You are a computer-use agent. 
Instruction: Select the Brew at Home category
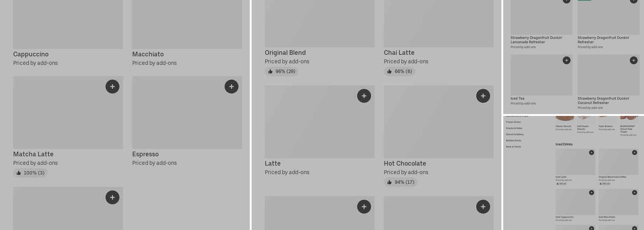click(x=513, y=147)
